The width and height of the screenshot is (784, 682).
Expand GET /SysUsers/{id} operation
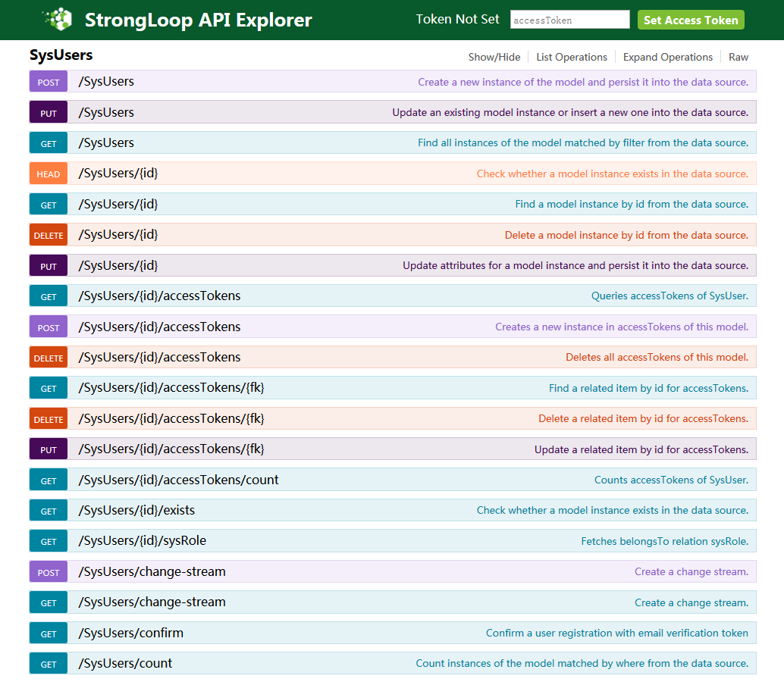118,204
